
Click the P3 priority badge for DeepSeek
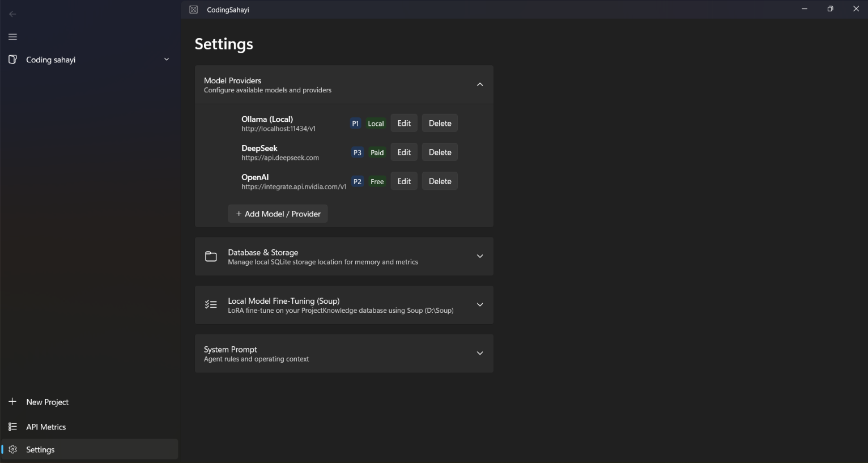[357, 152]
